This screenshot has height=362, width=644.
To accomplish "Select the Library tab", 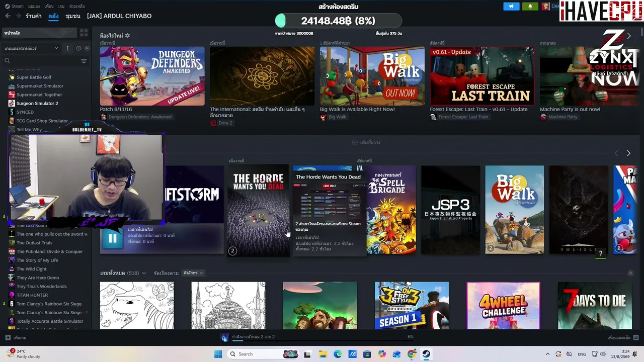I will coord(53,16).
